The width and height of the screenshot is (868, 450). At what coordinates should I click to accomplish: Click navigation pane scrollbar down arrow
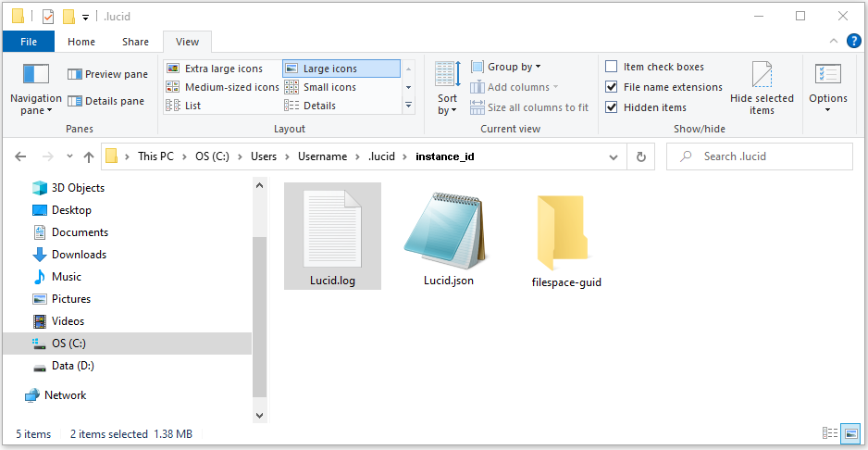260,414
